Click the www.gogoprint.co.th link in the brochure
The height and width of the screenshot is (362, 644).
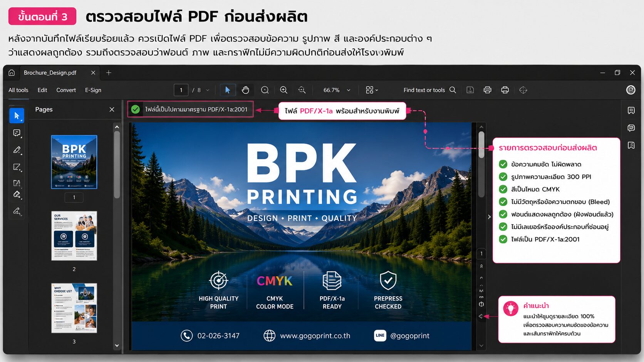tap(315, 336)
